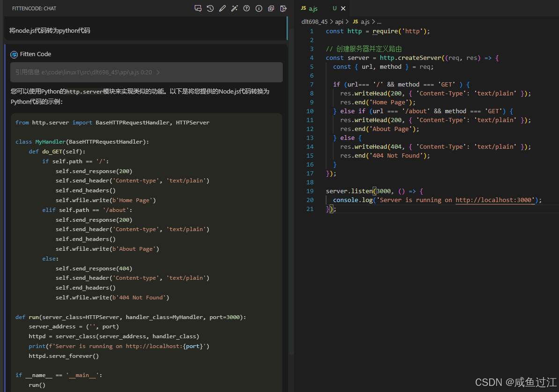559x392 pixels.
Task: Click 'Home Page' string on line 9
Action: pyautogui.click(x=389, y=102)
